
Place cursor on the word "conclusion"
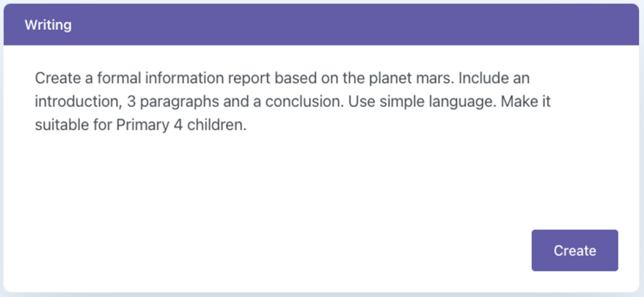pos(302,101)
